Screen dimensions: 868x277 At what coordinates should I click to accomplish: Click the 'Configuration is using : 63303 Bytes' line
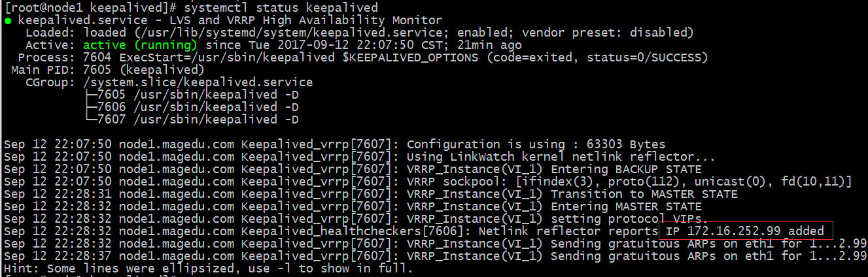(536, 144)
